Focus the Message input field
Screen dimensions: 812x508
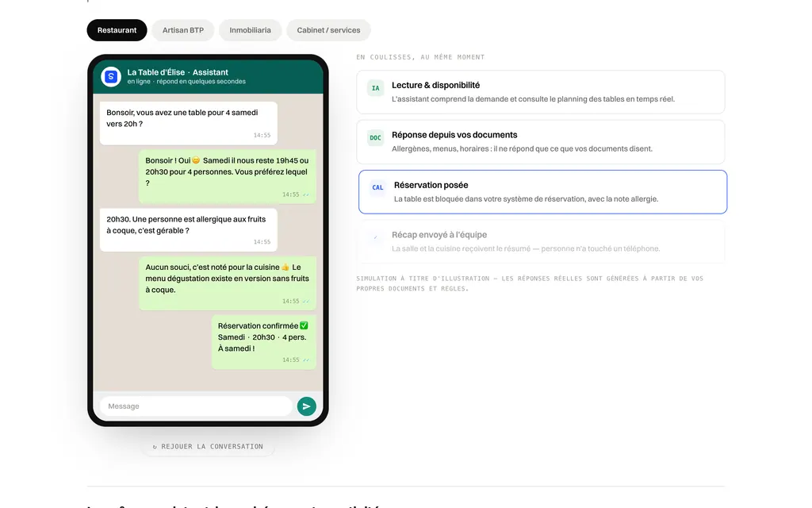[196, 406]
